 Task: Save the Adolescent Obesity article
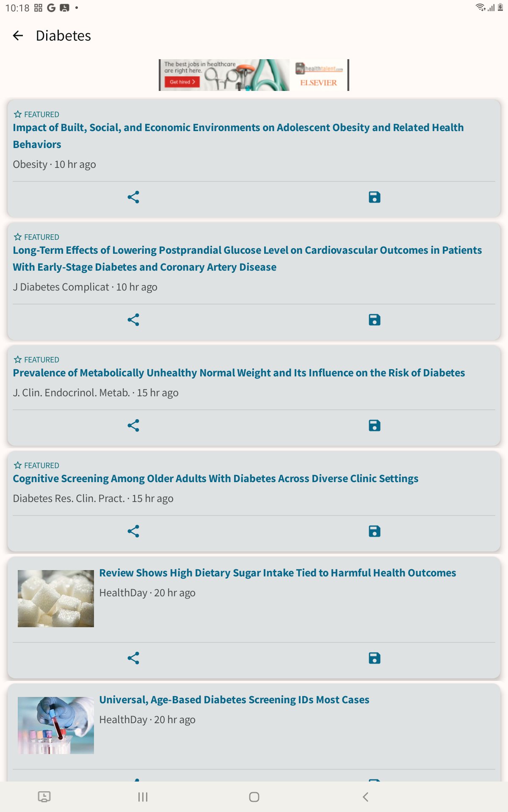(375, 197)
